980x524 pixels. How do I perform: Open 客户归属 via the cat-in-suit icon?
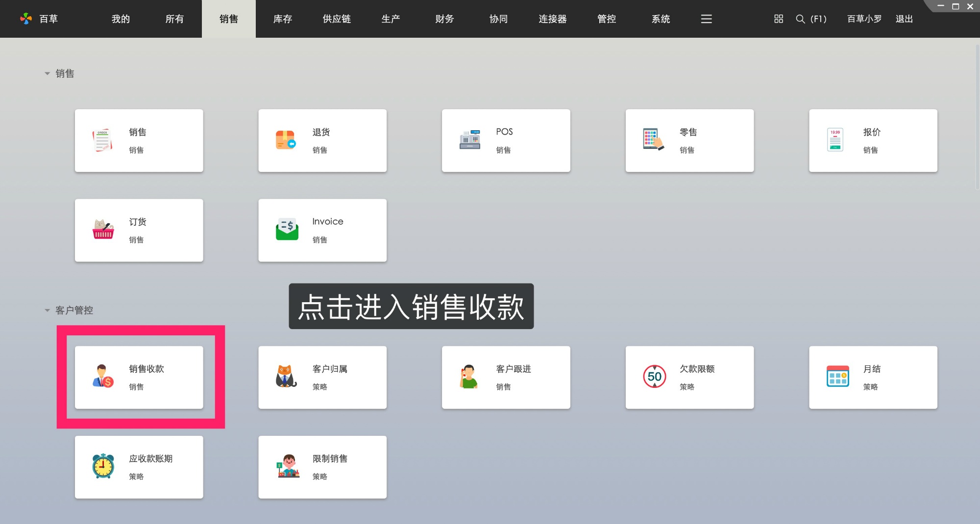(x=285, y=377)
